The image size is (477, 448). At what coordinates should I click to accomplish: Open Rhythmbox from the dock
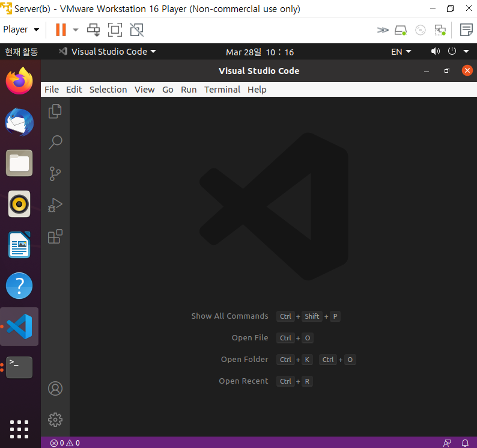pyautogui.click(x=19, y=204)
